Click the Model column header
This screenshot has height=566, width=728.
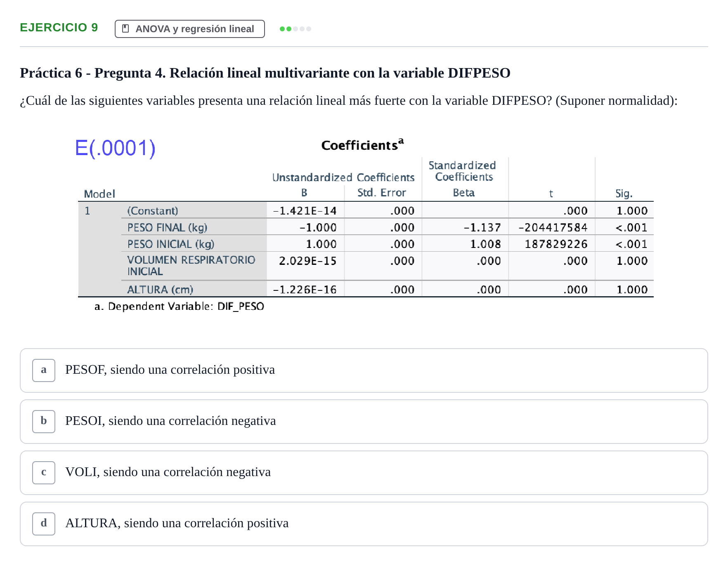(99, 194)
